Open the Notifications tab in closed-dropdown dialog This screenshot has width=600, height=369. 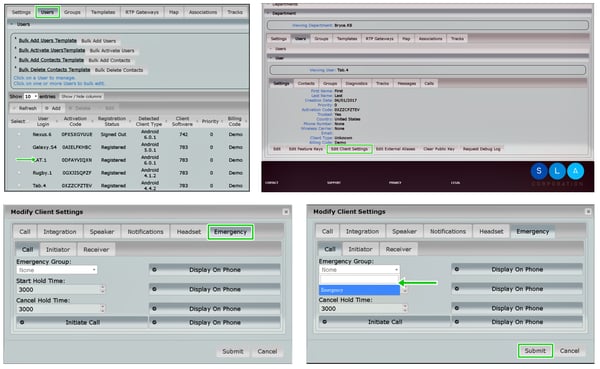pyautogui.click(x=145, y=232)
